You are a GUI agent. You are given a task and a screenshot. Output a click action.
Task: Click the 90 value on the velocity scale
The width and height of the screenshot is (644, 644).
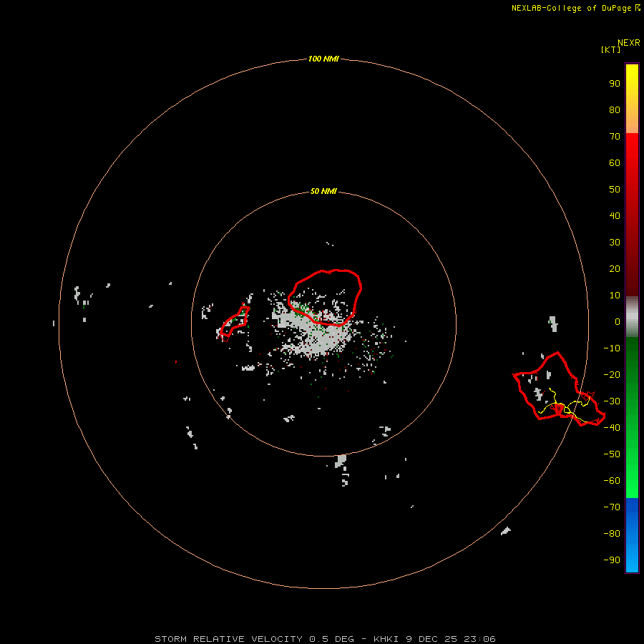[615, 84]
